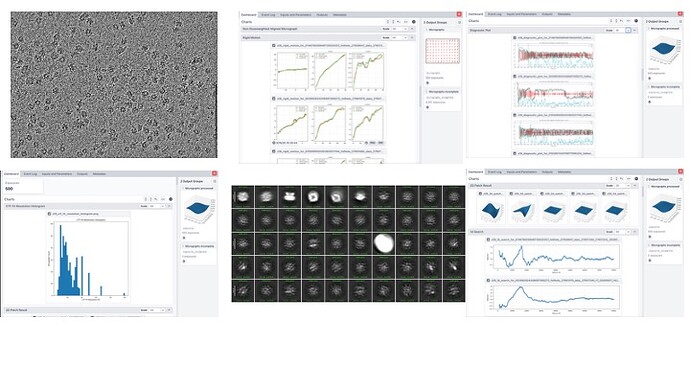
Task: Click first Charts toolbar icon in Rigid Motion window
Action: pyautogui.click(x=388, y=22)
